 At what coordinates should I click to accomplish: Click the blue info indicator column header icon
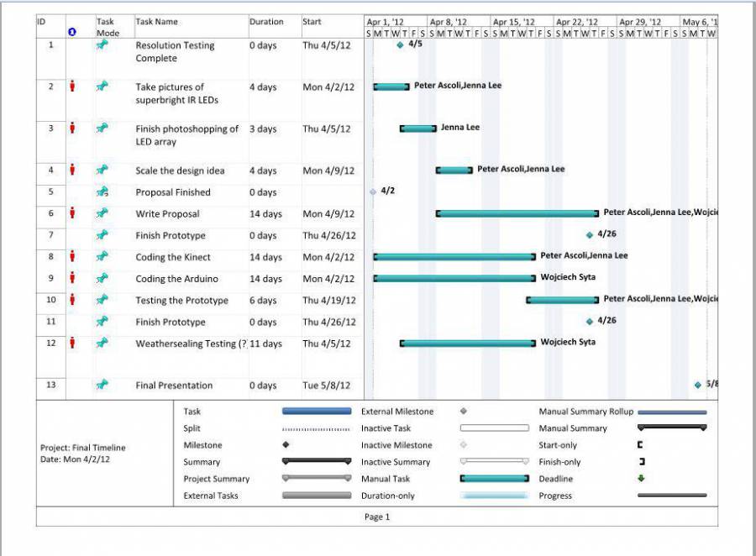(72, 32)
